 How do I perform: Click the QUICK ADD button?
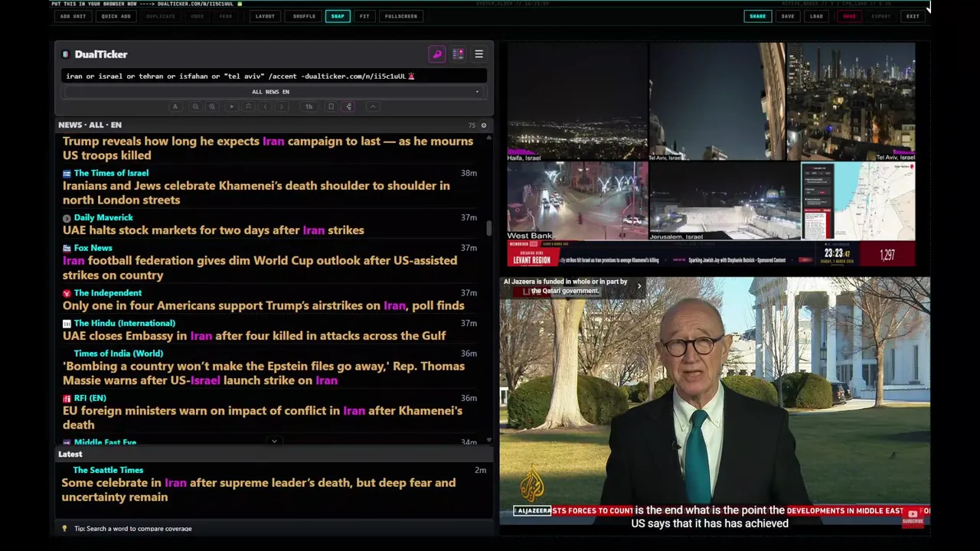[x=116, y=16]
